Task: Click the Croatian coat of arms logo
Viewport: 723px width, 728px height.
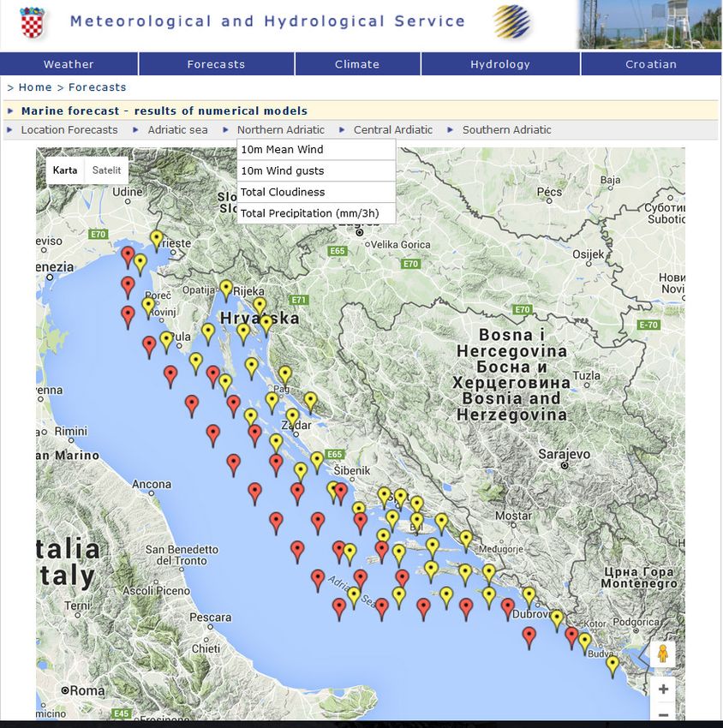Action: pos(31,23)
